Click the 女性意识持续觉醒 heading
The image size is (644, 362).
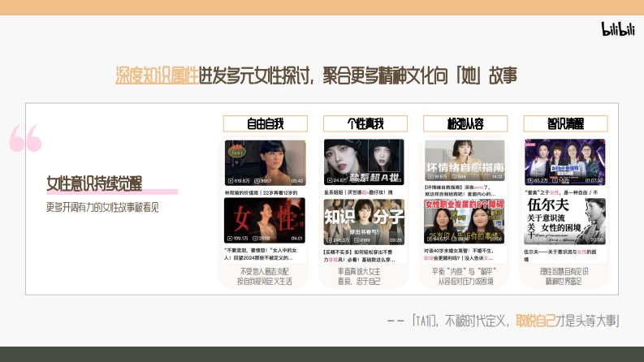pos(97,184)
